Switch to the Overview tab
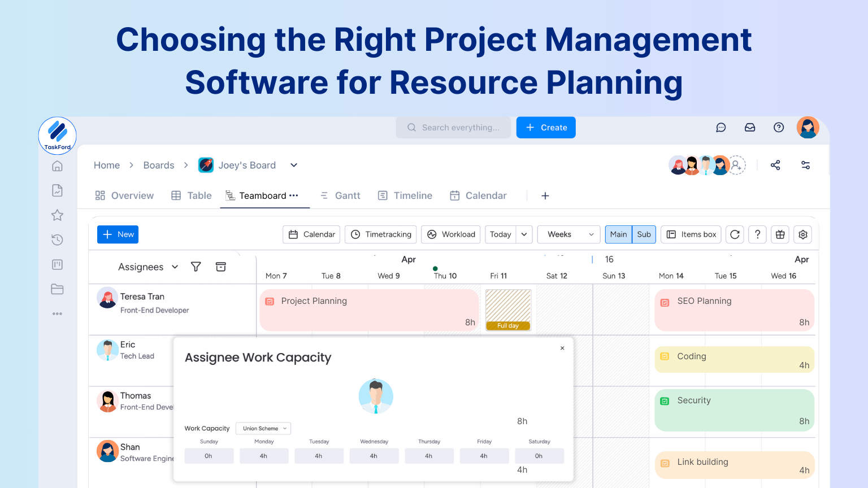 click(x=124, y=195)
